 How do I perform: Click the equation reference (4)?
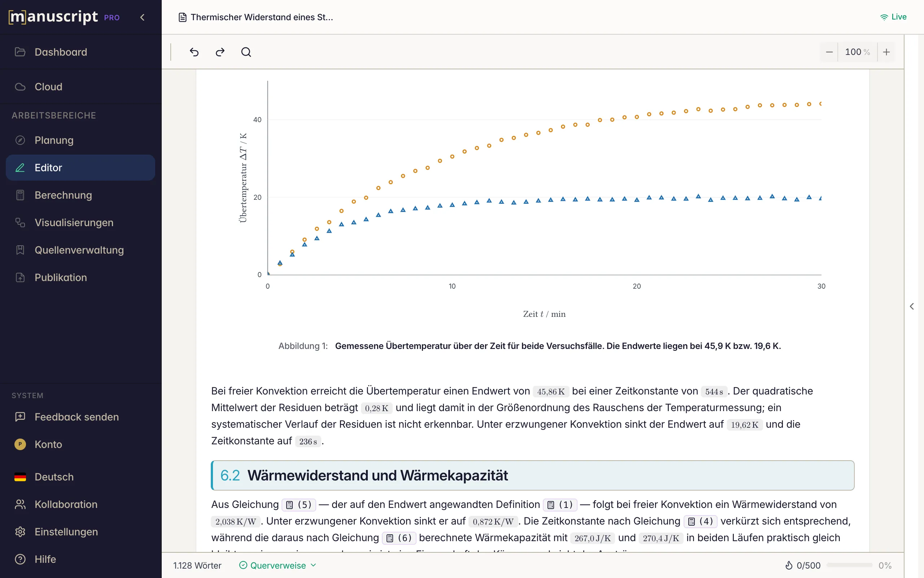(701, 521)
